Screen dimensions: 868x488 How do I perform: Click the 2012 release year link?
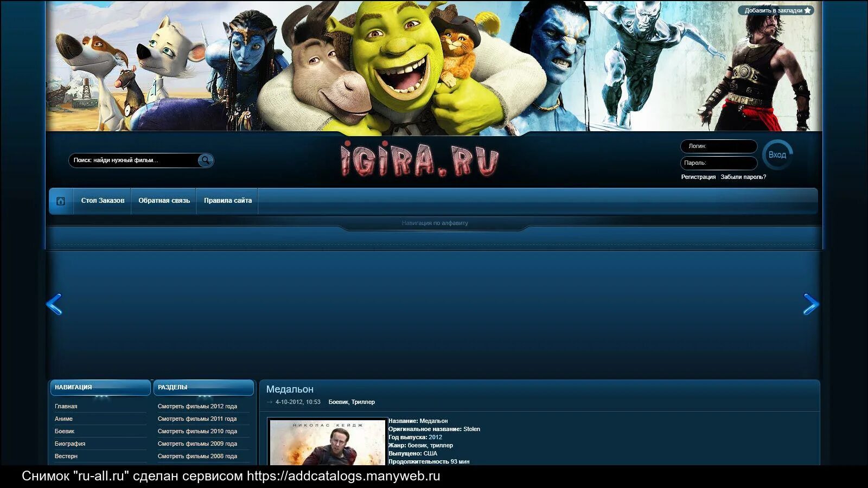[x=435, y=437]
